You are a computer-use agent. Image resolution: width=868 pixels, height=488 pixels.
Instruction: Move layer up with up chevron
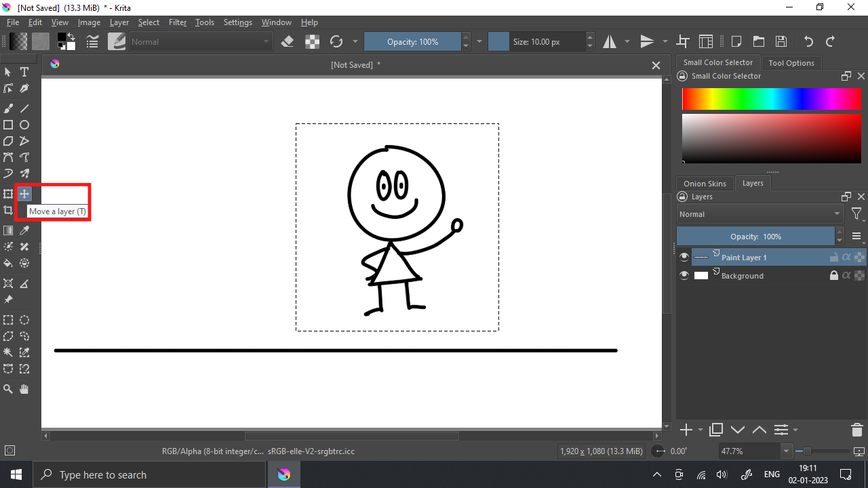click(x=759, y=430)
